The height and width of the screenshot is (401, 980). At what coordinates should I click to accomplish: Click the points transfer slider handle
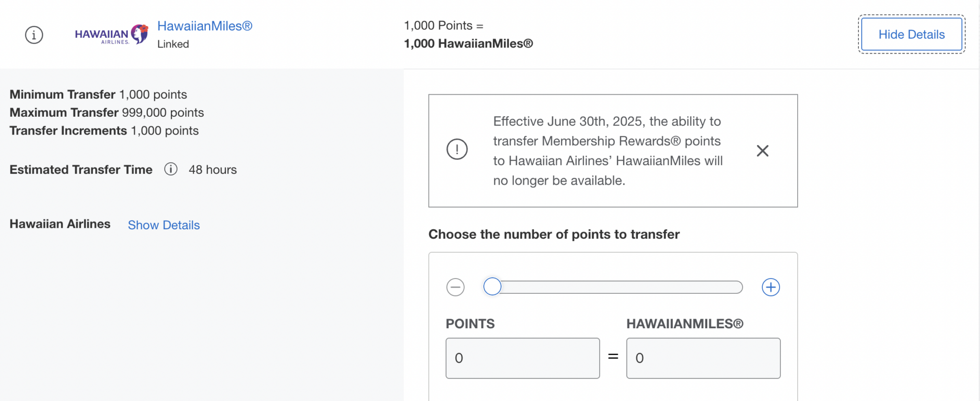(x=492, y=287)
